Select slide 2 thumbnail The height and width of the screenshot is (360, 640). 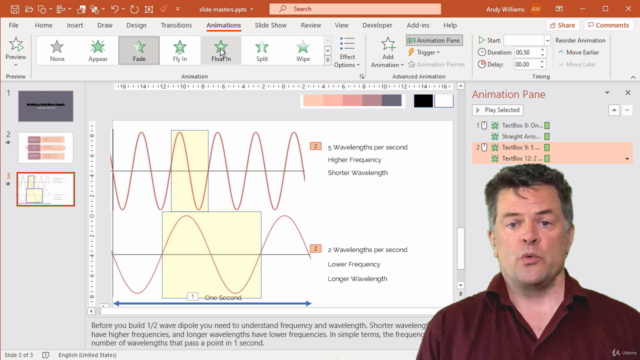[x=46, y=147]
